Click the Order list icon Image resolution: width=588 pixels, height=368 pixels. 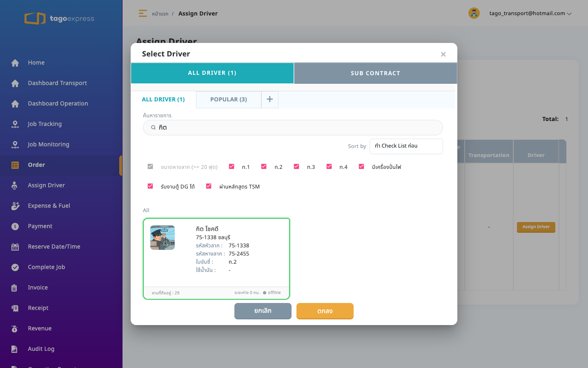click(15, 165)
